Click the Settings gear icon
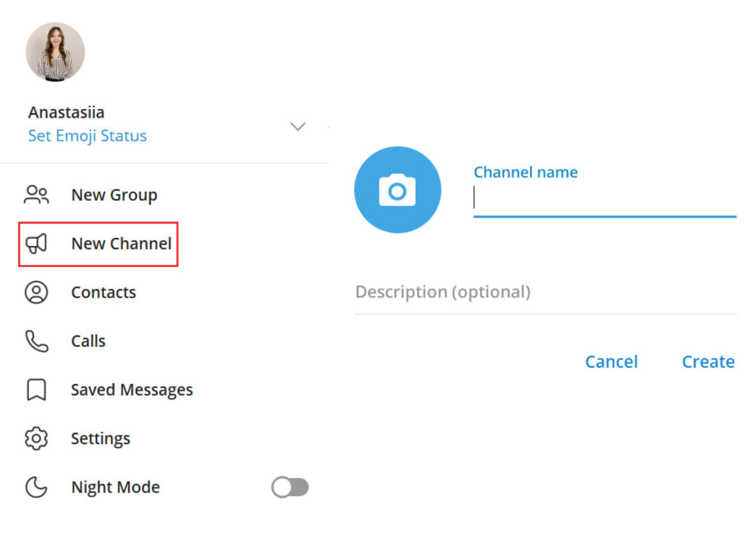Viewport: 756px width, 534px height. [x=35, y=438]
